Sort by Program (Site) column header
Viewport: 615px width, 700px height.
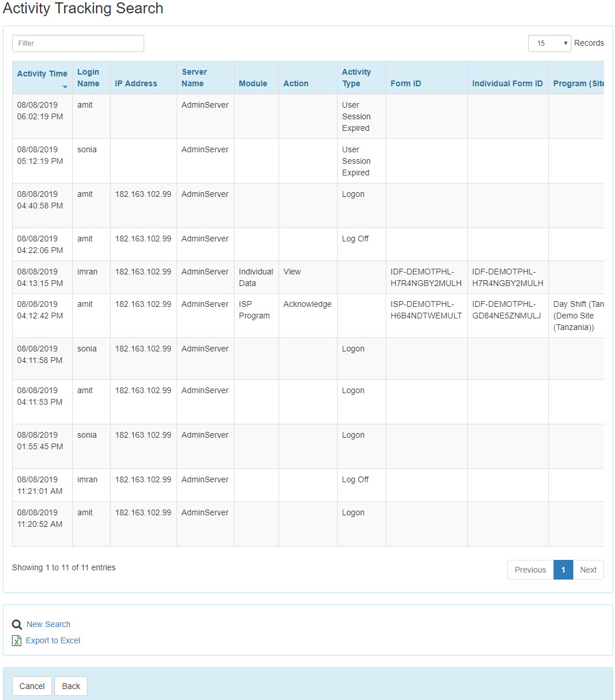(x=577, y=78)
